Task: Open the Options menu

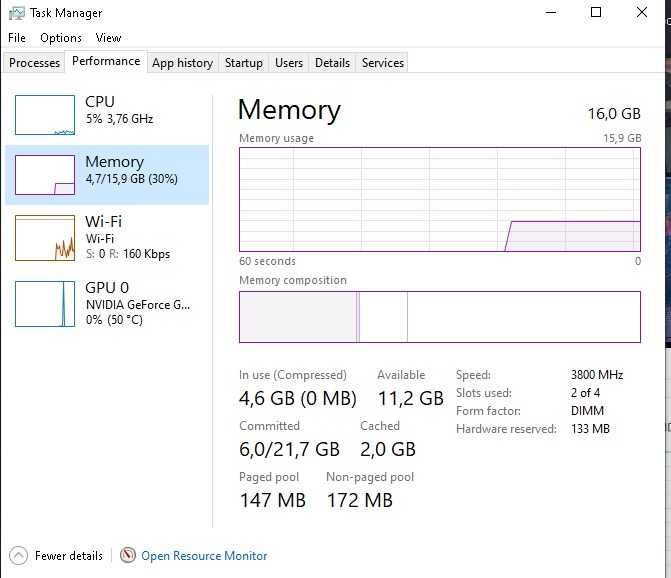Action: pyautogui.click(x=61, y=38)
